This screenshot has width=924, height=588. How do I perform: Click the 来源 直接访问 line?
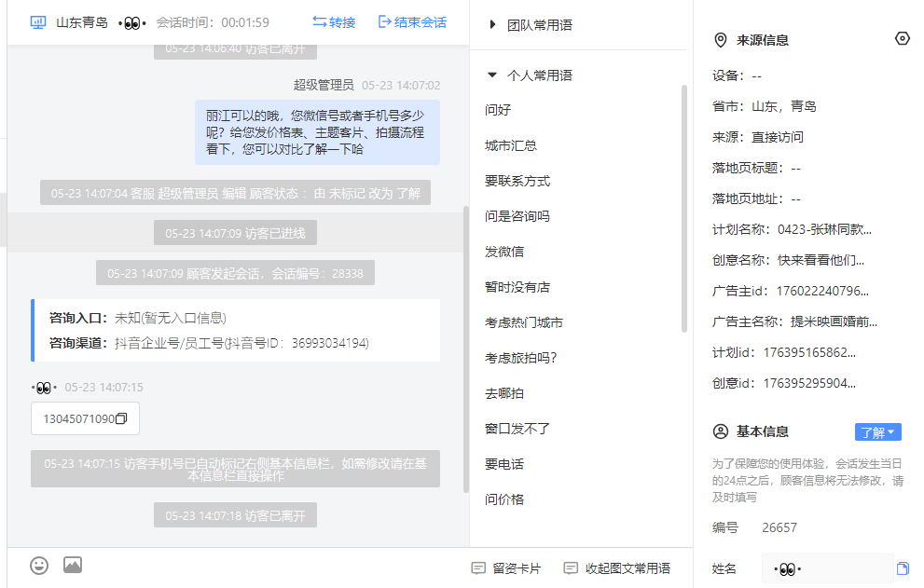758,137
